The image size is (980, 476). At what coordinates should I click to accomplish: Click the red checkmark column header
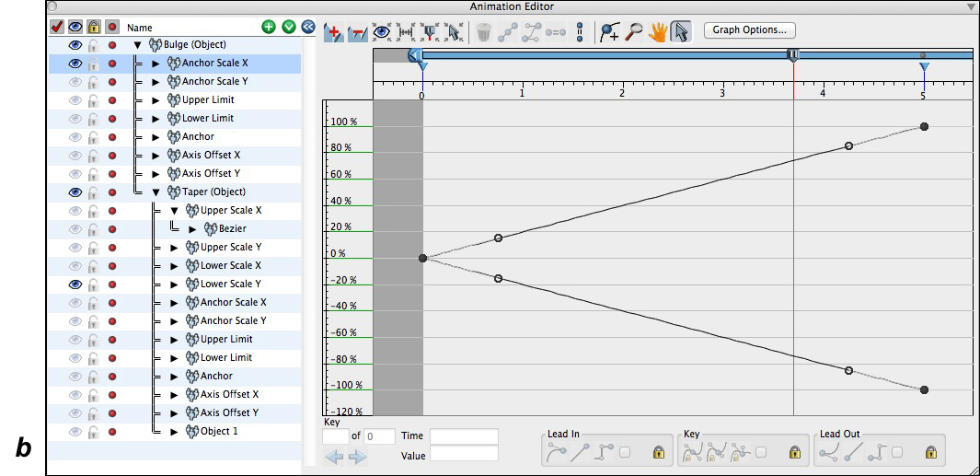coord(57,27)
